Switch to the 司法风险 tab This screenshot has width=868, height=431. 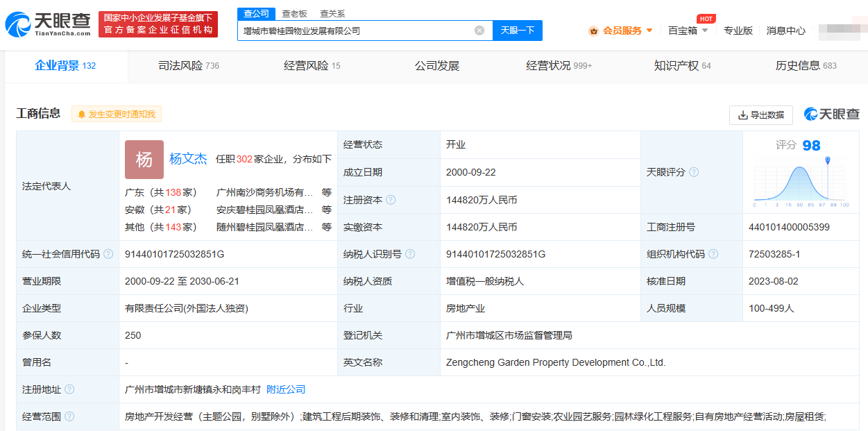tap(189, 66)
